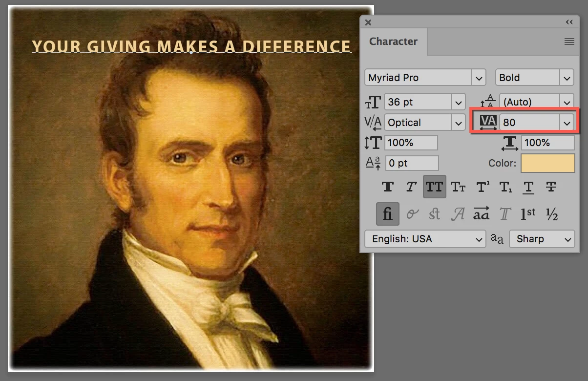Click Stylistic Alternates (aa) icon
This screenshot has height=381, width=588.
click(481, 214)
